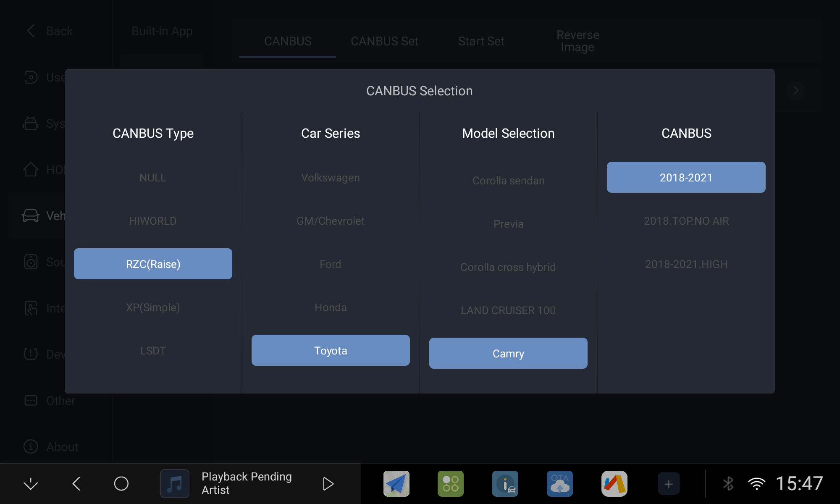
Task: Open the Device alert icon in sidebar
Action: click(31, 354)
